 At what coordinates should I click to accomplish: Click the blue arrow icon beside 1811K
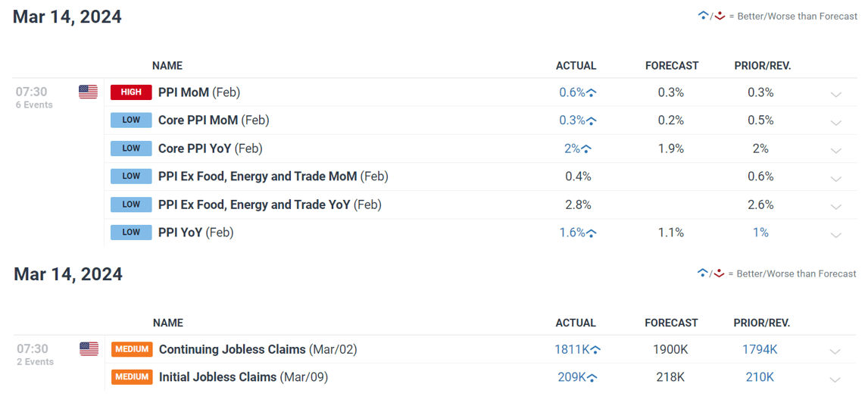(x=595, y=349)
